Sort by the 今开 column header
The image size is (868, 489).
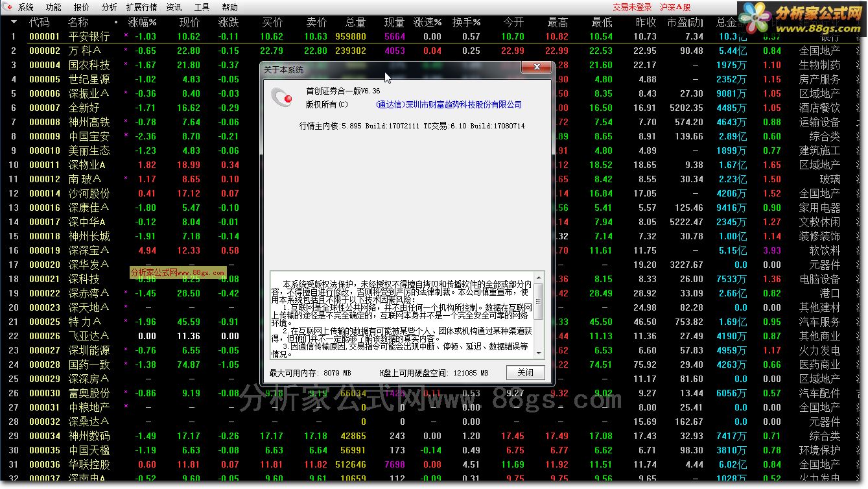(x=513, y=22)
